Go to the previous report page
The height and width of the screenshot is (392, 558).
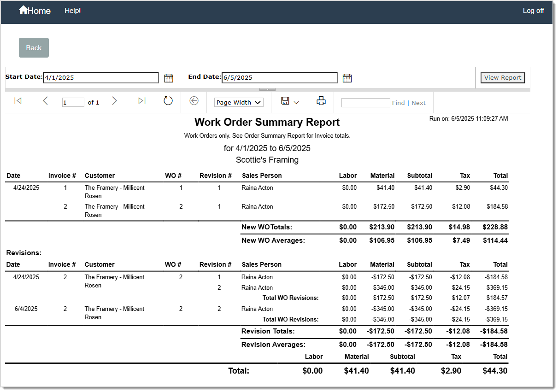click(x=45, y=101)
